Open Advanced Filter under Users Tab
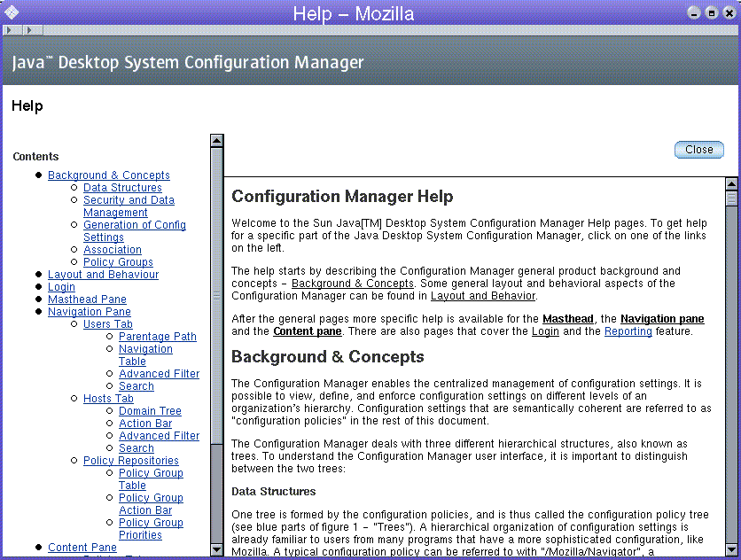Viewport: 741px width, 560px height. coord(159,374)
